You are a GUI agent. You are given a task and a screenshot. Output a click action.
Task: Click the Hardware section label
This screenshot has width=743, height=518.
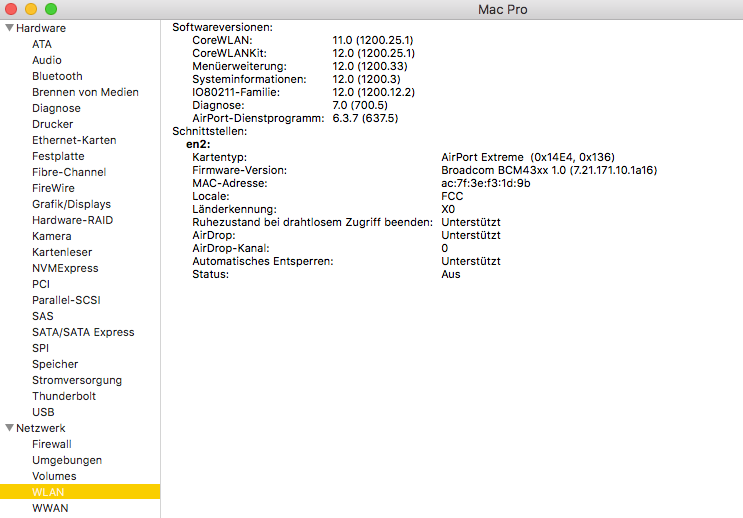point(41,28)
